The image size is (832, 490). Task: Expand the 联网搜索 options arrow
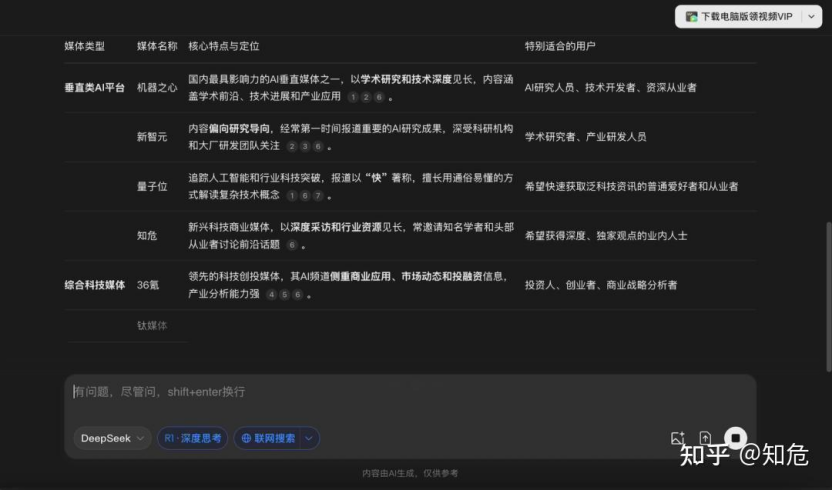pos(309,438)
